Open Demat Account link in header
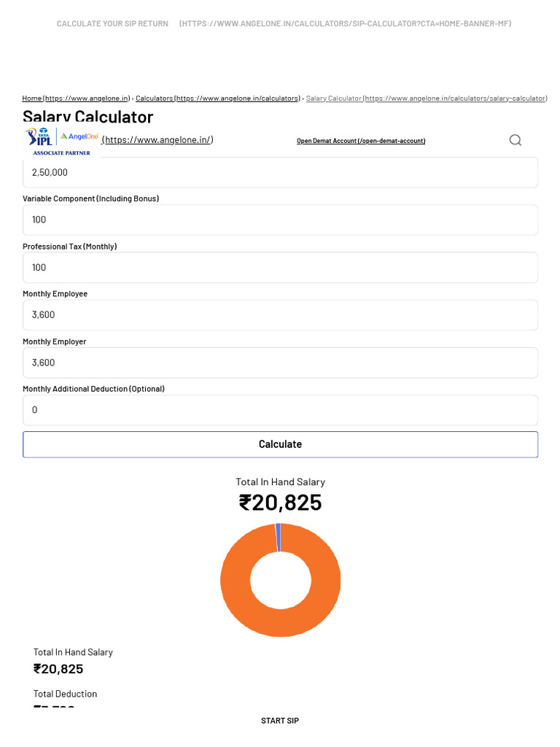 (x=361, y=141)
